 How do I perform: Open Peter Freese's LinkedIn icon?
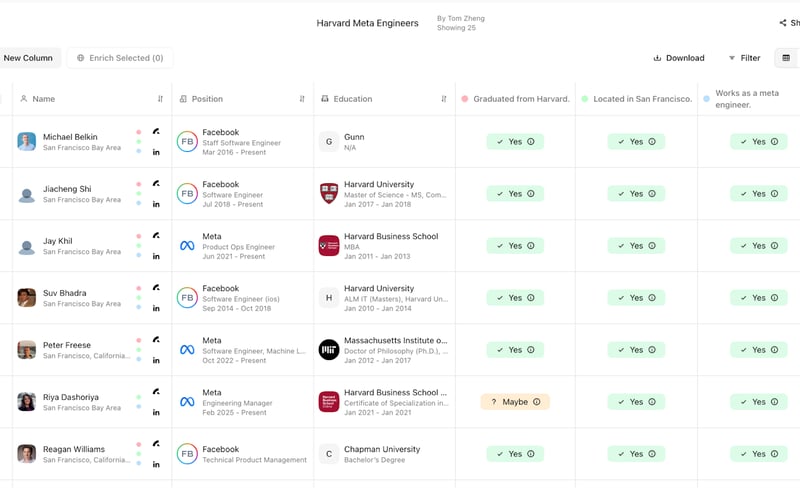point(156,360)
